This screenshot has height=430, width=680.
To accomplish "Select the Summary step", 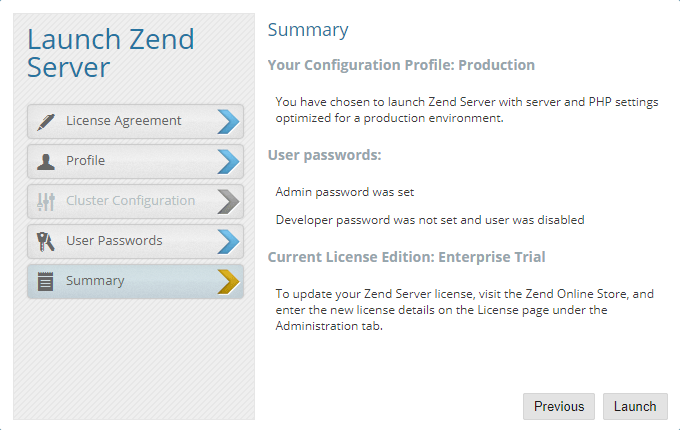I will coord(135,281).
